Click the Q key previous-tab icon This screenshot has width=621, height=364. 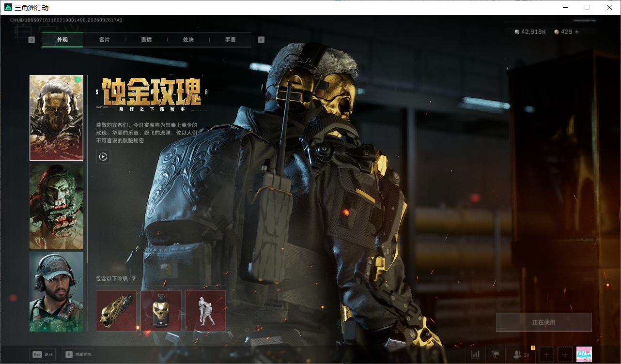(x=31, y=40)
